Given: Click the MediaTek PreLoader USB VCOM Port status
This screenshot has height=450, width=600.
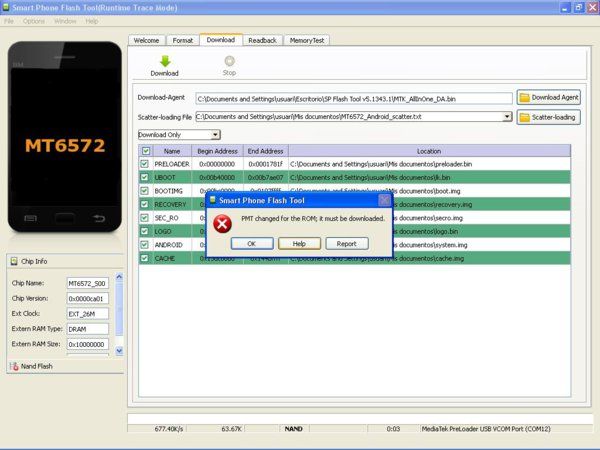Looking at the screenshot, I should (x=486, y=429).
